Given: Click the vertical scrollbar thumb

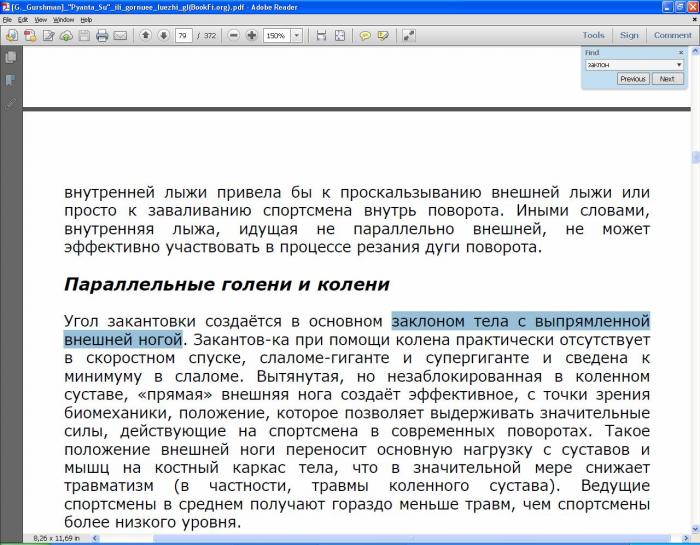Looking at the screenshot, I should point(695,158).
